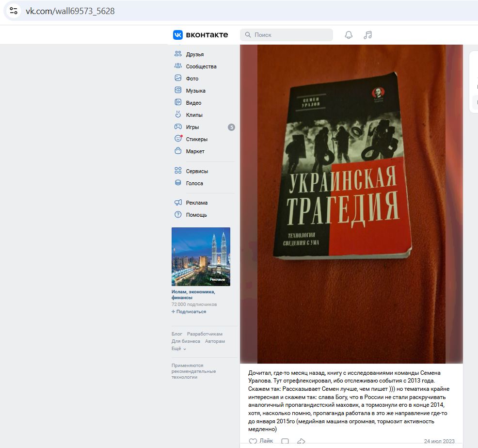The image size is (478, 448).
Task: Open the post dated 24 июл 2023
Action: point(439,441)
